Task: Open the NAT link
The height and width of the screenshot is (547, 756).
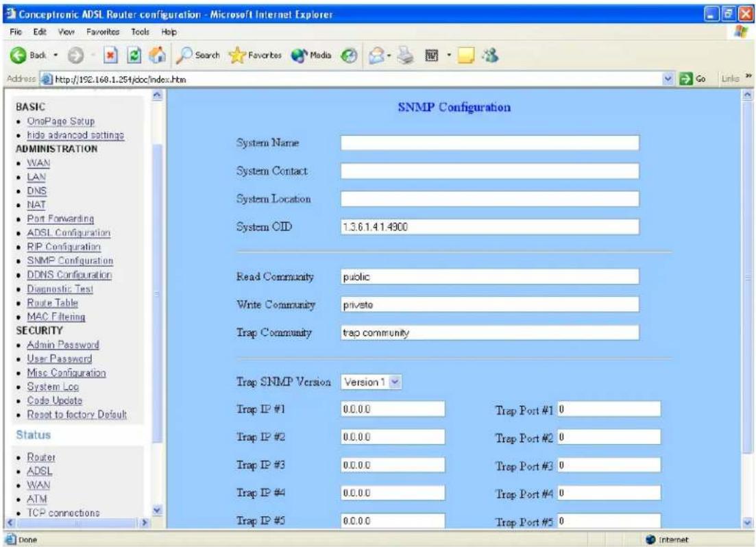Action: tap(36, 205)
